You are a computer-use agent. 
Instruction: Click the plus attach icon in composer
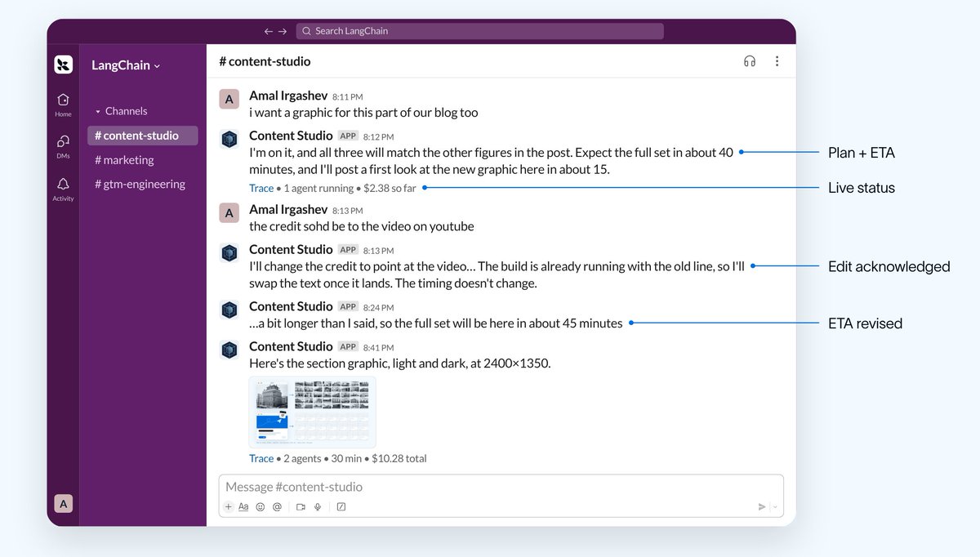pyautogui.click(x=229, y=506)
